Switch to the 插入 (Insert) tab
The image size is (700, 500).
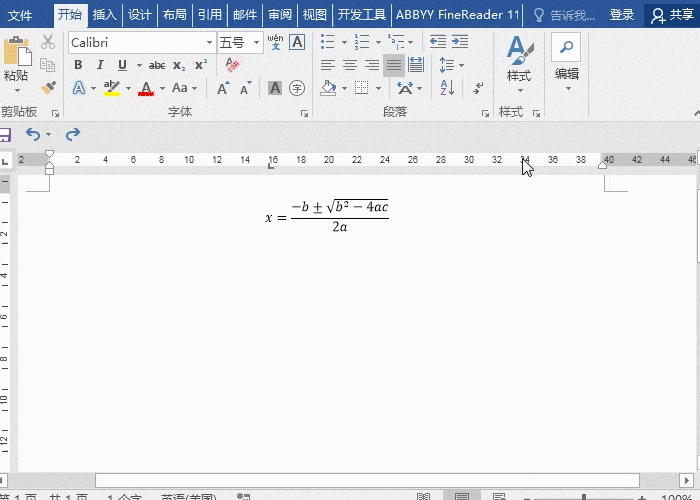pyautogui.click(x=104, y=15)
